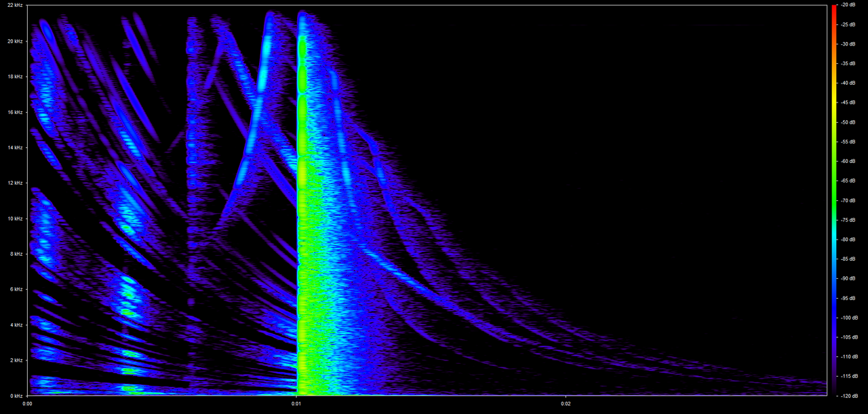868x414 pixels.
Task: Click the dB color gradient scale bar
Action: 834,200
